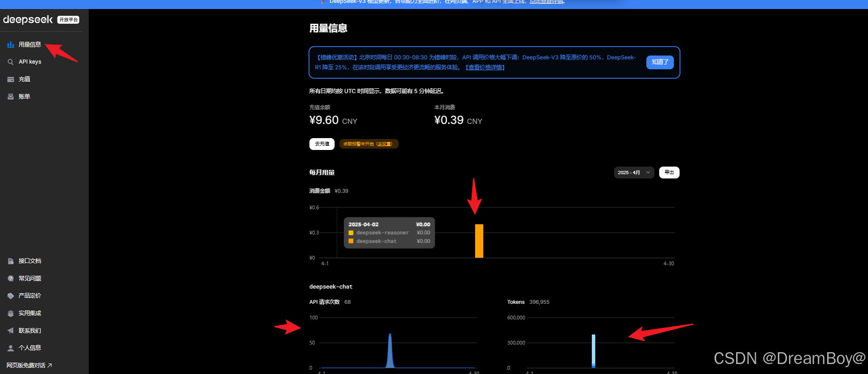The image size is (868, 374).
Task: Select the ¥9.60 CNY balance value
Action: (333, 120)
